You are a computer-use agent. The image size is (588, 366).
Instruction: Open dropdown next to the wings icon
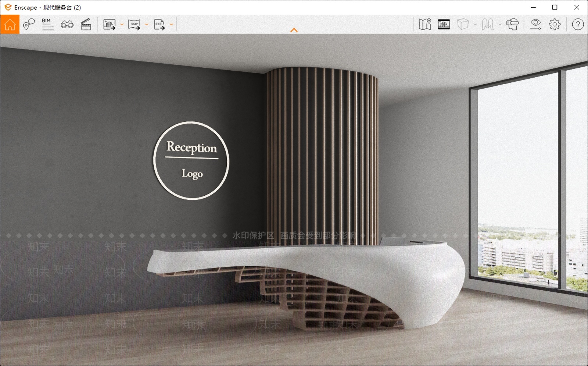point(500,25)
